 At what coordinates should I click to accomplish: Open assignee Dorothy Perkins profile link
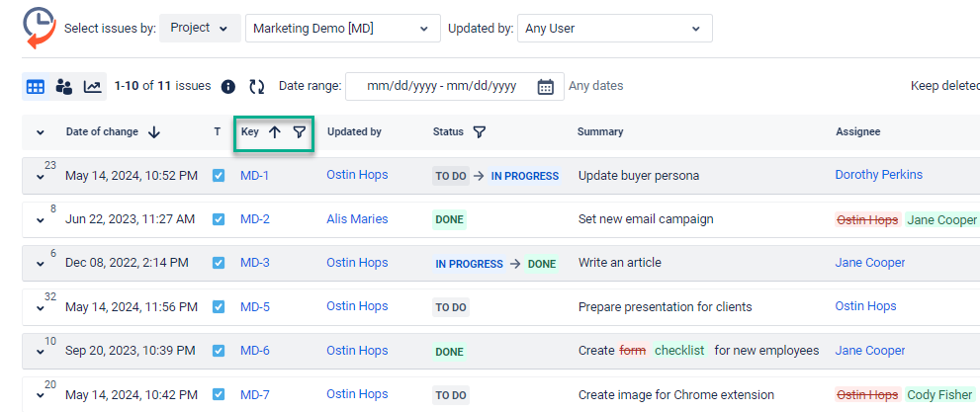[x=878, y=175]
